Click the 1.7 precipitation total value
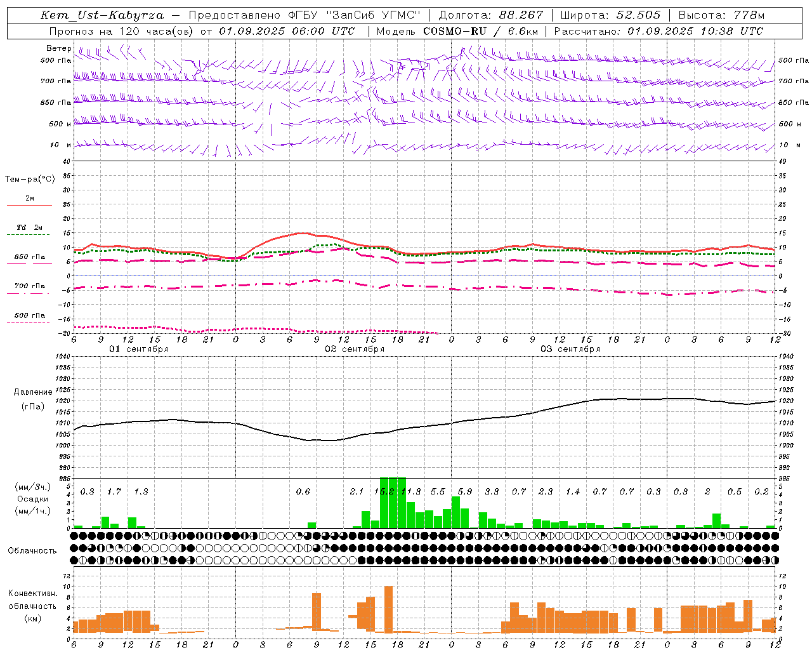Viewport: 812px width, 650px height. point(114,492)
